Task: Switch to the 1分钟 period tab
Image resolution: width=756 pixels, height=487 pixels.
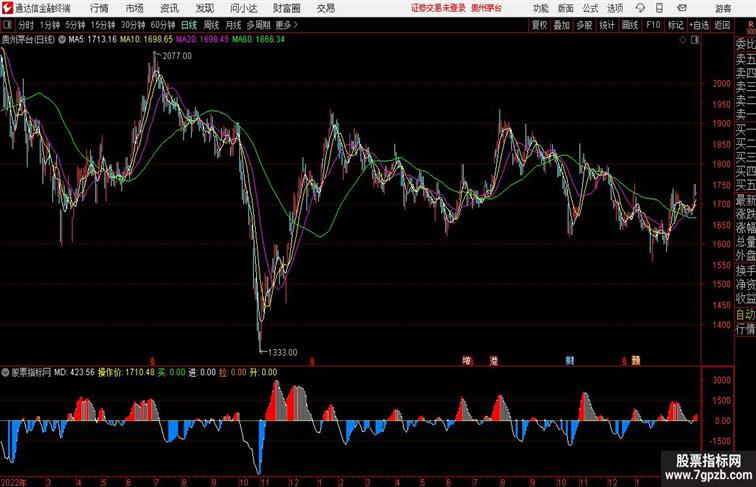Action: 50,25
